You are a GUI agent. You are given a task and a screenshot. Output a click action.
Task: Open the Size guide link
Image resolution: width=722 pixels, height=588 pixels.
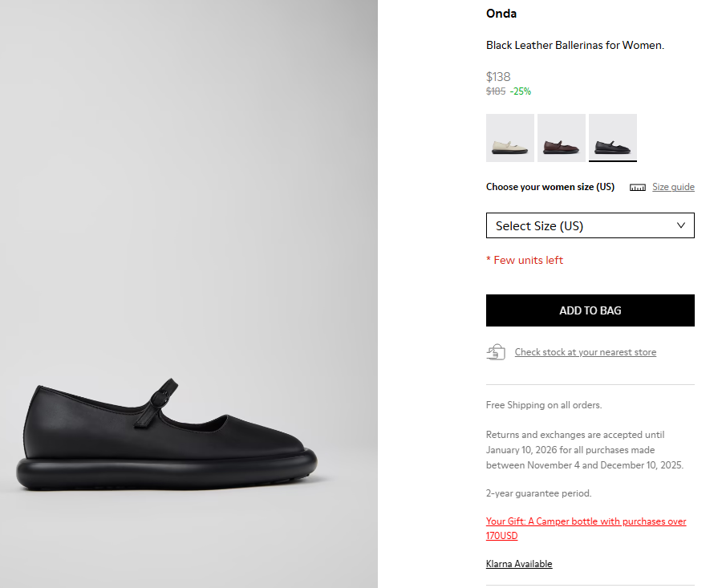tap(673, 187)
